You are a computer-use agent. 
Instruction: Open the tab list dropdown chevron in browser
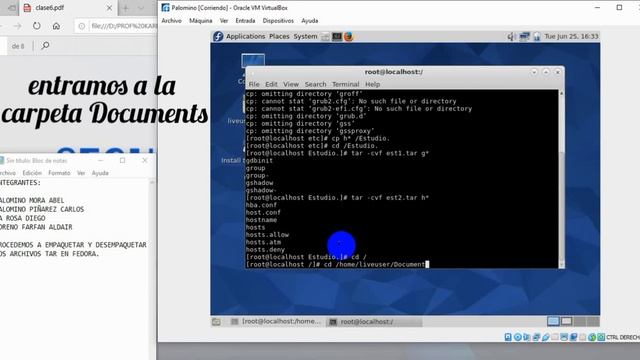pyautogui.click(x=141, y=8)
